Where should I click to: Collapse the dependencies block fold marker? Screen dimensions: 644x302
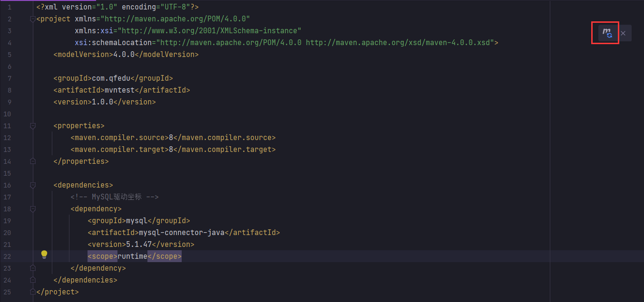[x=33, y=185]
